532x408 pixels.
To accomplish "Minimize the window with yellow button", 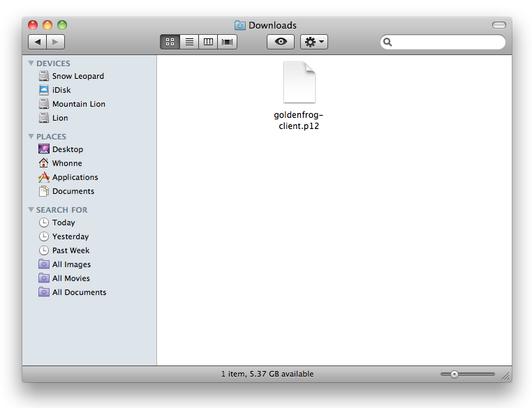I will point(47,25).
